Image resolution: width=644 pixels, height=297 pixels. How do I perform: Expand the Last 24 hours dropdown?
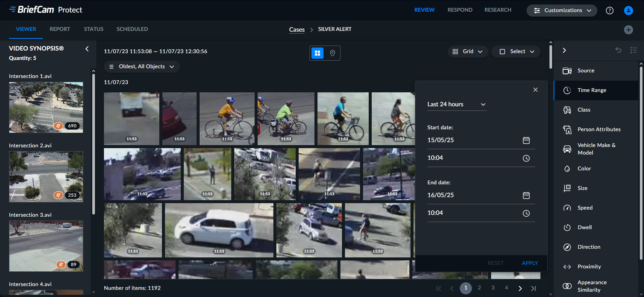[456, 104]
